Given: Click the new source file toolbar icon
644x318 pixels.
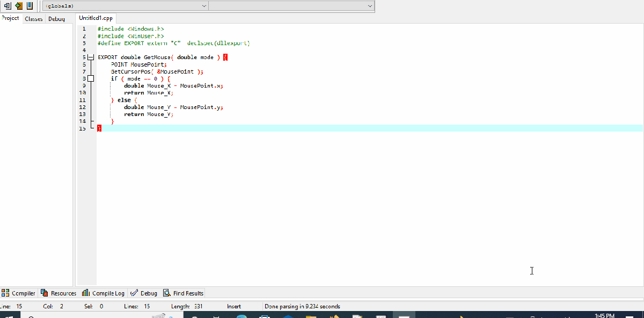Looking at the screenshot, I should pyautogui.click(x=8, y=6).
